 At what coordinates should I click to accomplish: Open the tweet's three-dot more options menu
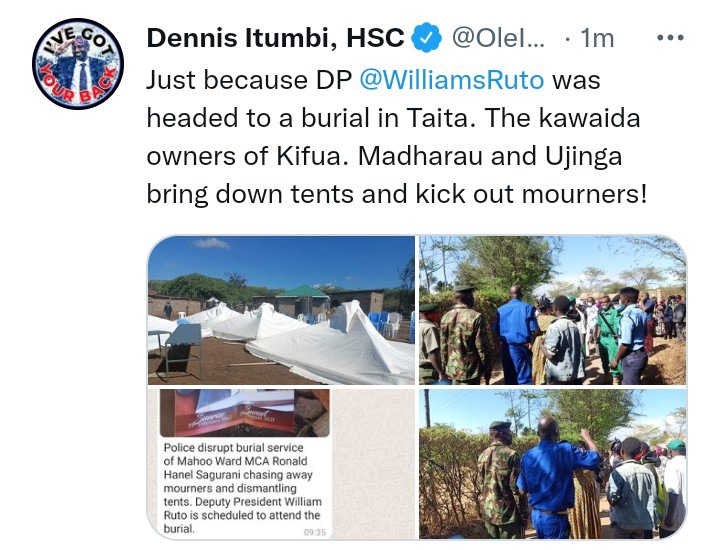pyautogui.click(x=670, y=38)
